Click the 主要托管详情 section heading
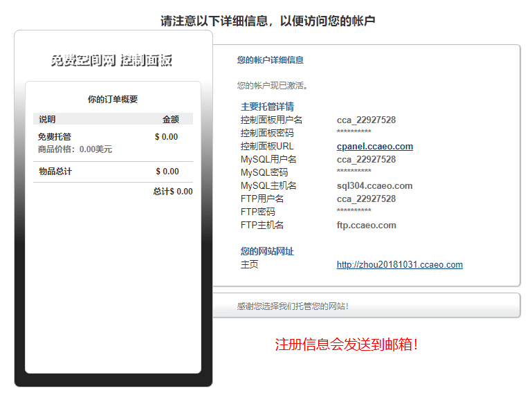 (x=267, y=107)
